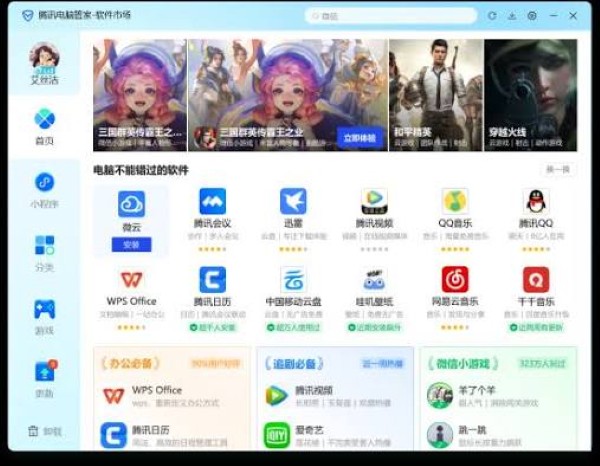The width and height of the screenshot is (600, 466).
Task: Click inside the search input field
Action: click(391, 16)
